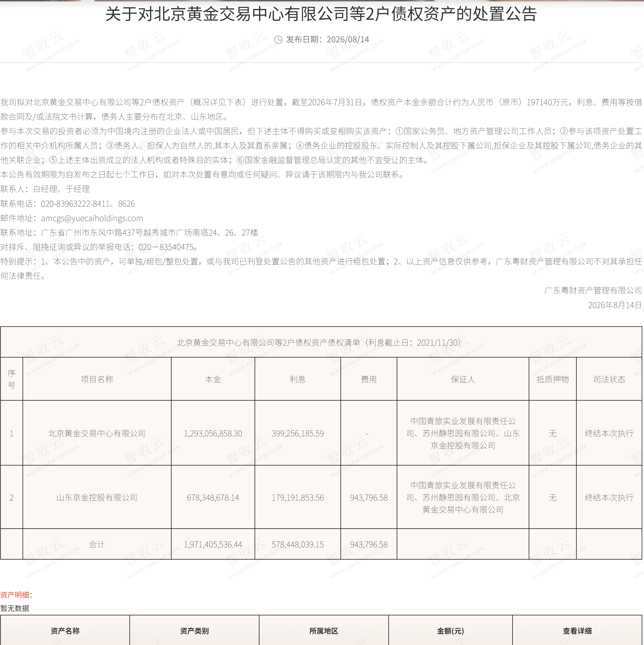This screenshot has height=645, width=644.
Task: Click the 所属地区 column header
Action: [x=324, y=631]
